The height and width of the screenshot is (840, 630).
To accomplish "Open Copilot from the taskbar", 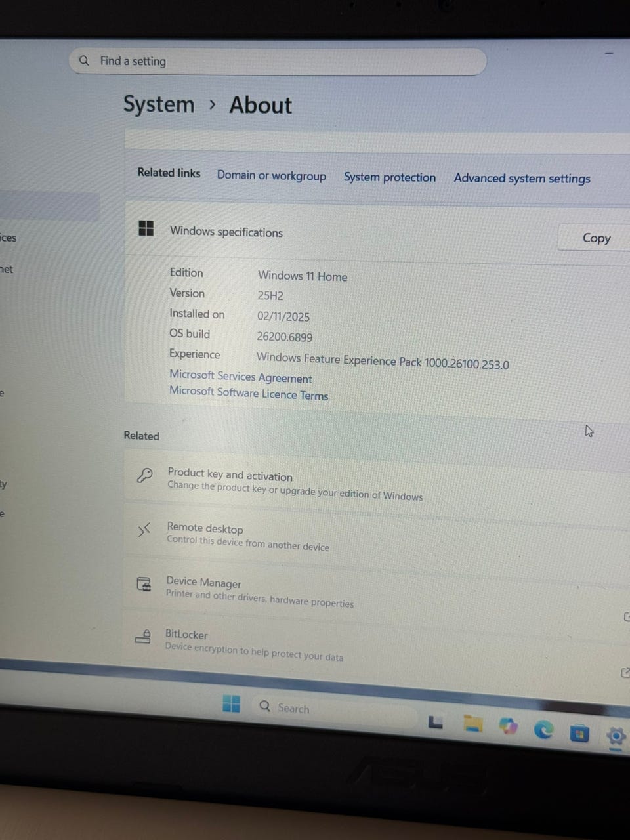I will [508, 726].
